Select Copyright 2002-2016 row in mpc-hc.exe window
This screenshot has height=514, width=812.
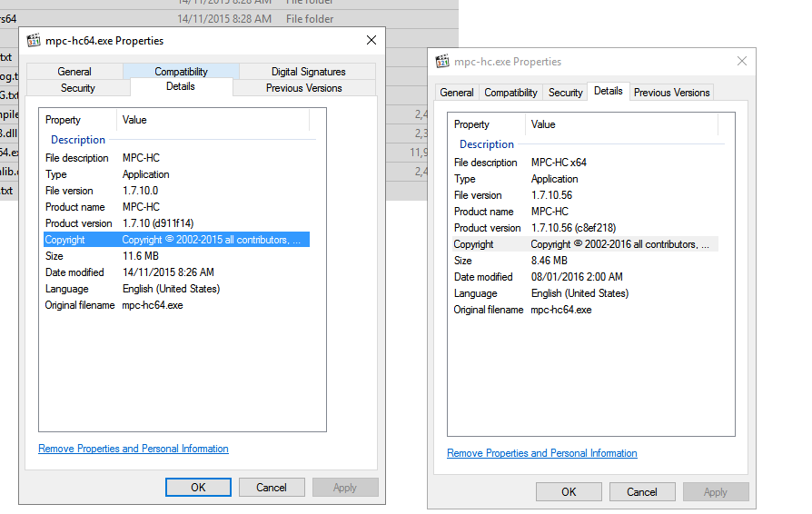tap(585, 244)
